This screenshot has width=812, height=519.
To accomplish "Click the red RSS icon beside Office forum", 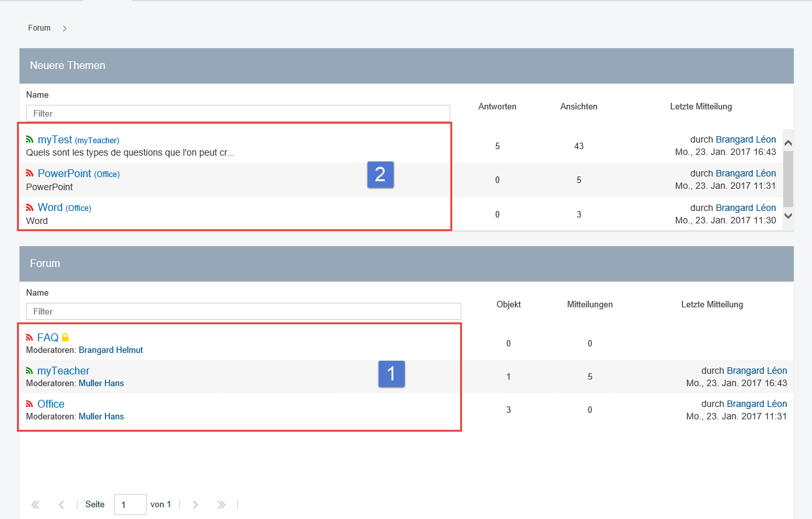I will (29, 404).
